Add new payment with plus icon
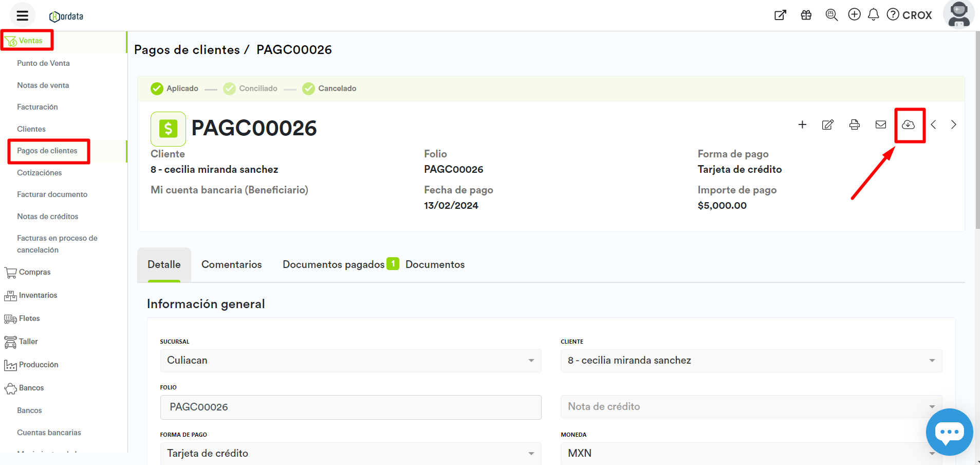The height and width of the screenshot is (465, 980). pyautogui.click(x=802, y=125)
